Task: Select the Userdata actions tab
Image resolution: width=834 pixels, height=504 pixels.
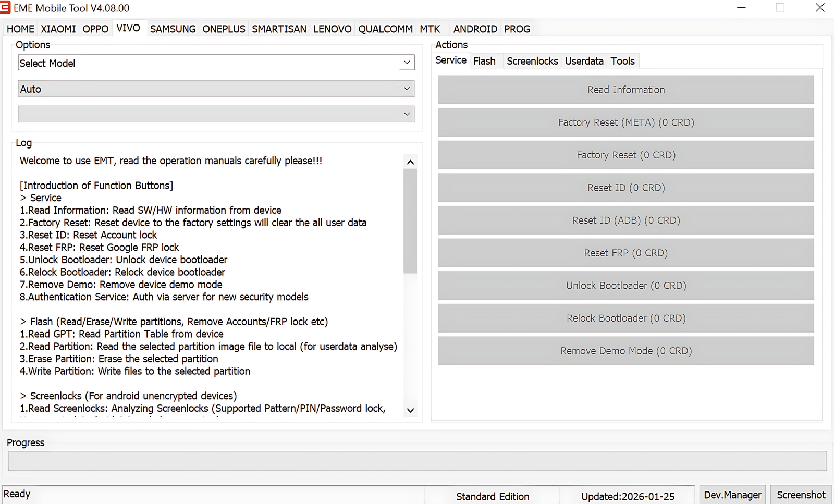Action: [x=584, y=60]
